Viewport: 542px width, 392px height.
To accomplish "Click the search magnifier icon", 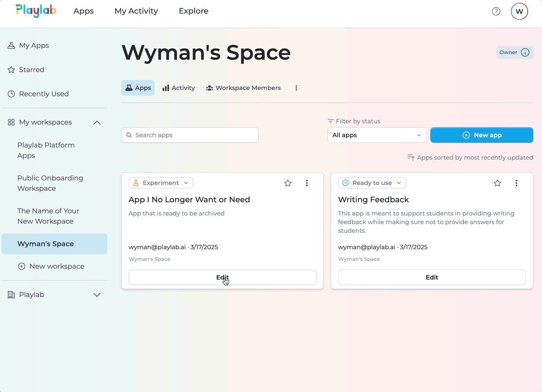I will point(129,135).
